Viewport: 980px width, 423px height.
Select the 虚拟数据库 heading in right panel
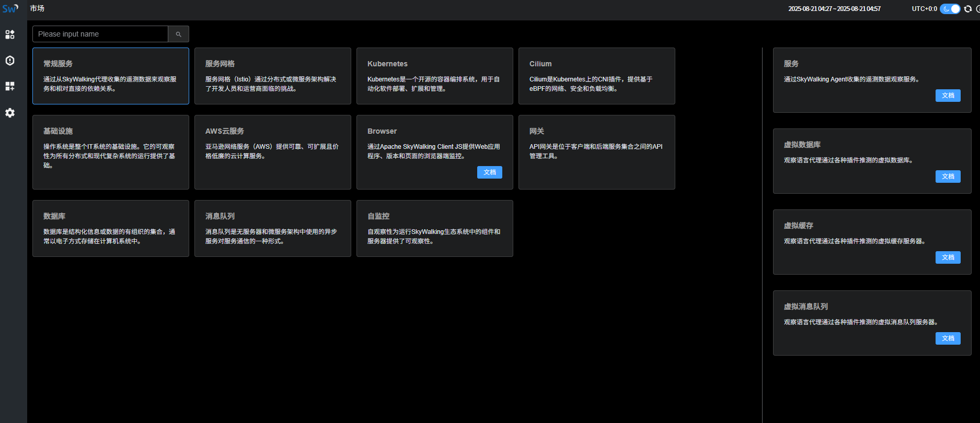[802, 145]
